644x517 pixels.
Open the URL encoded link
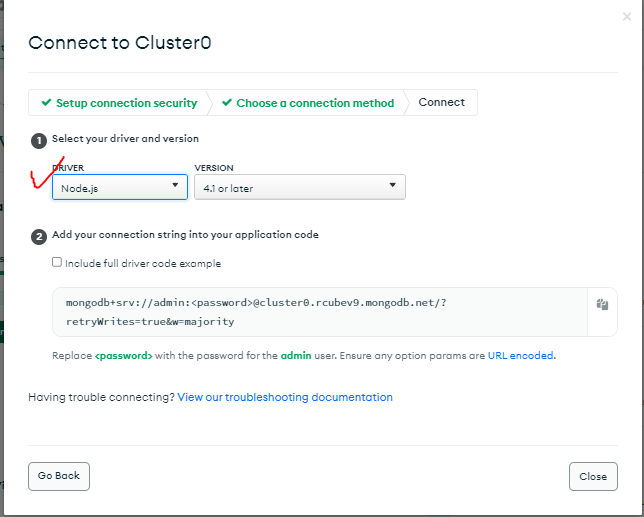click(520, 356)
